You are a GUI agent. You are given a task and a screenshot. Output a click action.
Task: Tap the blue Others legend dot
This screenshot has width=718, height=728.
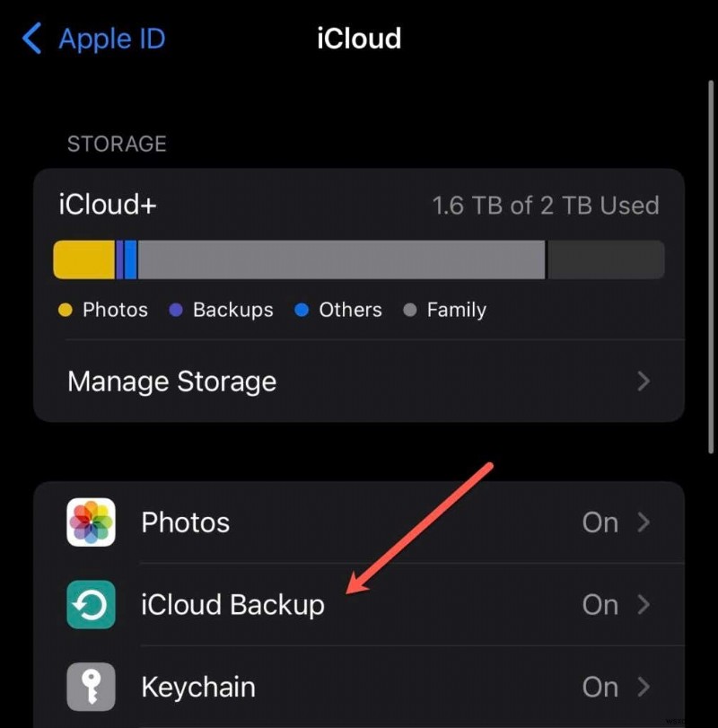302,310
